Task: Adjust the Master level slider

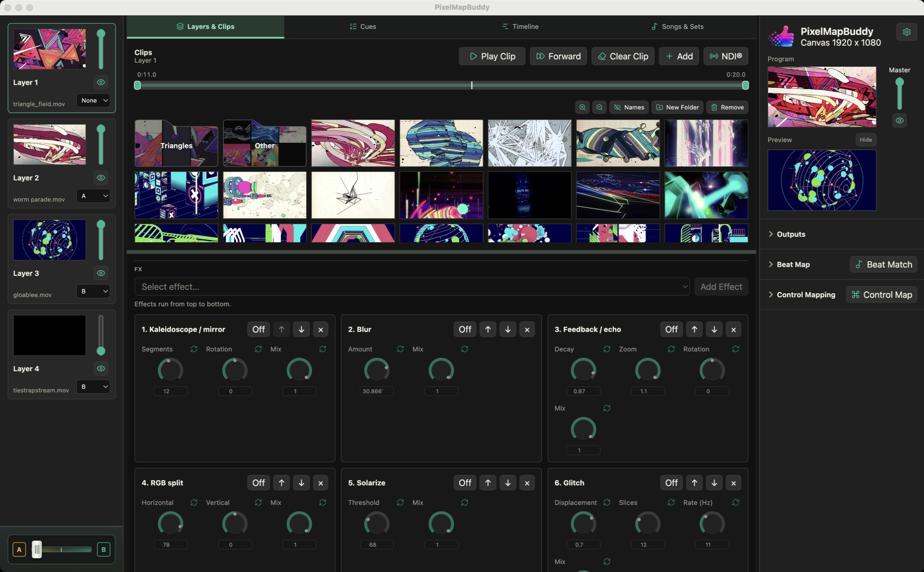Action: 900,95
